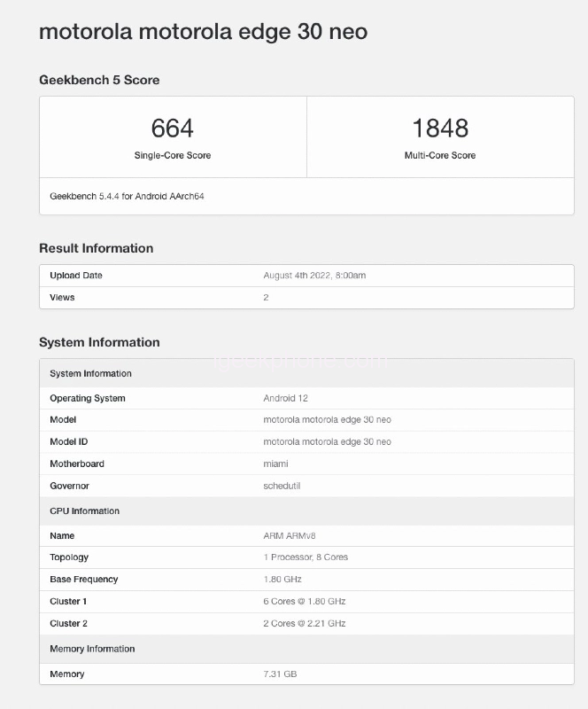
Task: Select the single-core score value 664
Action: pos(172,129)
